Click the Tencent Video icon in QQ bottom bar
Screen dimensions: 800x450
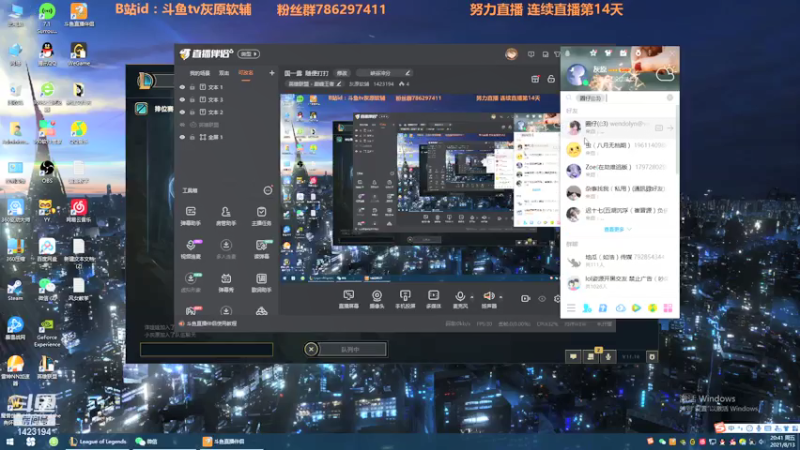[x=636, y=308]
